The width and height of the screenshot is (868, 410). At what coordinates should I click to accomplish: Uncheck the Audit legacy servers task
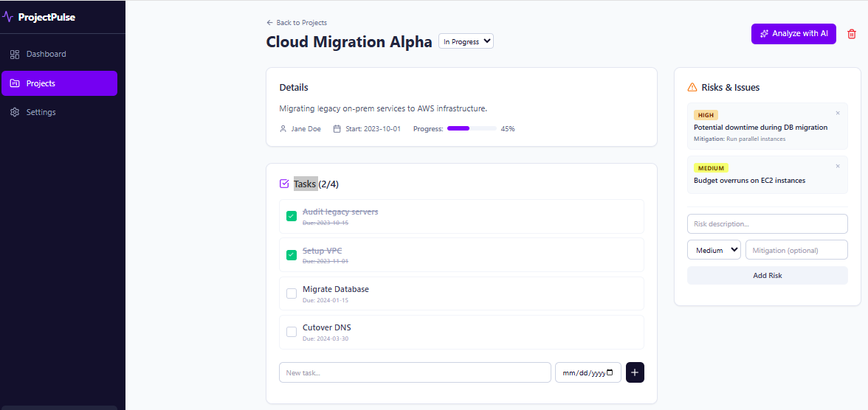tap(291, 216)
